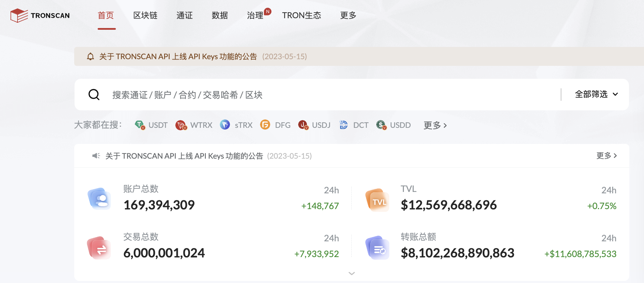
Task: Open the 通证 menu
Action: pos(184,15)
